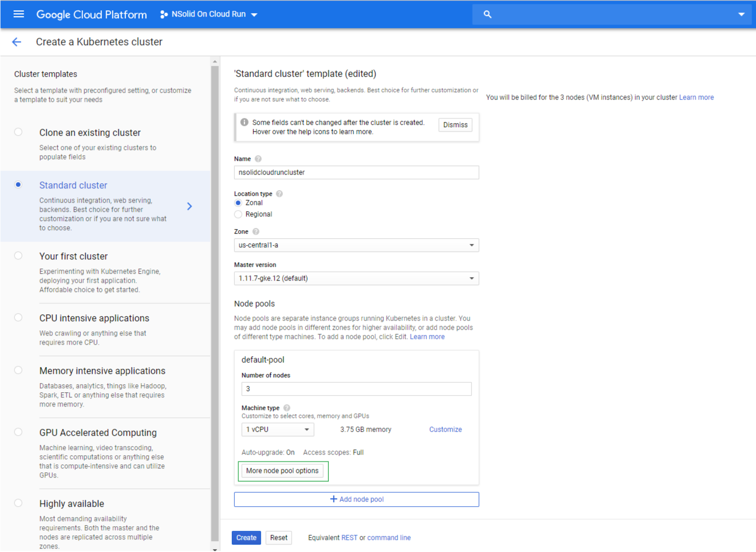Open the Equivalent REST link
The height and width of the screenshot is (552, 756).
point(349,538)
